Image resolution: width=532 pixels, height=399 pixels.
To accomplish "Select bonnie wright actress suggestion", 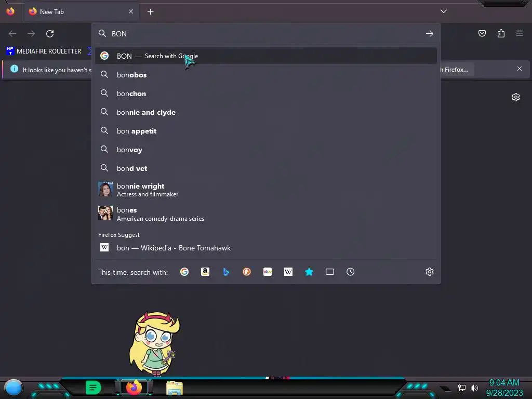I will 266,190.
